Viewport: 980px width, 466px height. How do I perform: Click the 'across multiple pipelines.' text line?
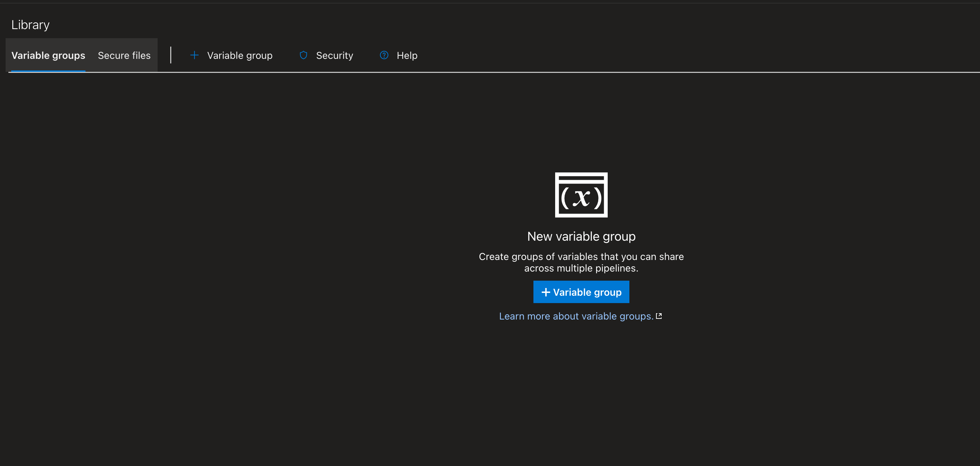(581, 268)
